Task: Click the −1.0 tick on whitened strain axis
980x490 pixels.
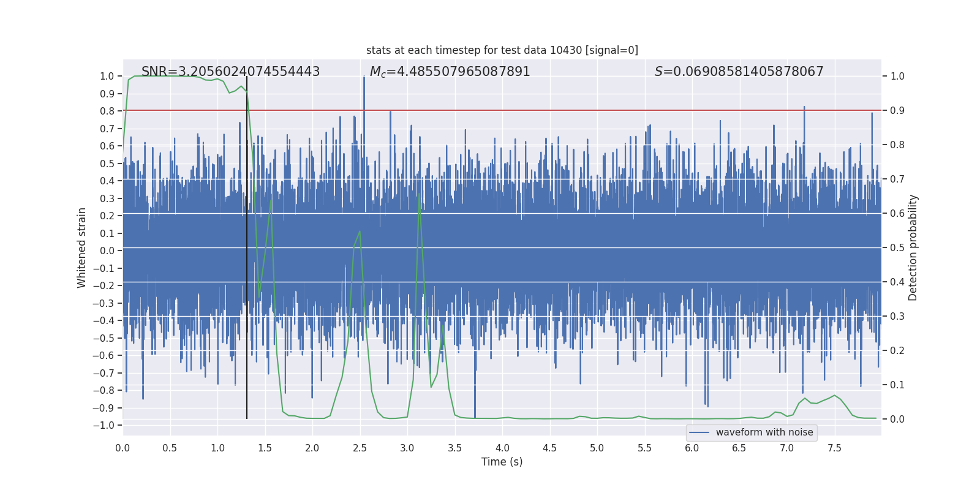Action: point(104,425)
